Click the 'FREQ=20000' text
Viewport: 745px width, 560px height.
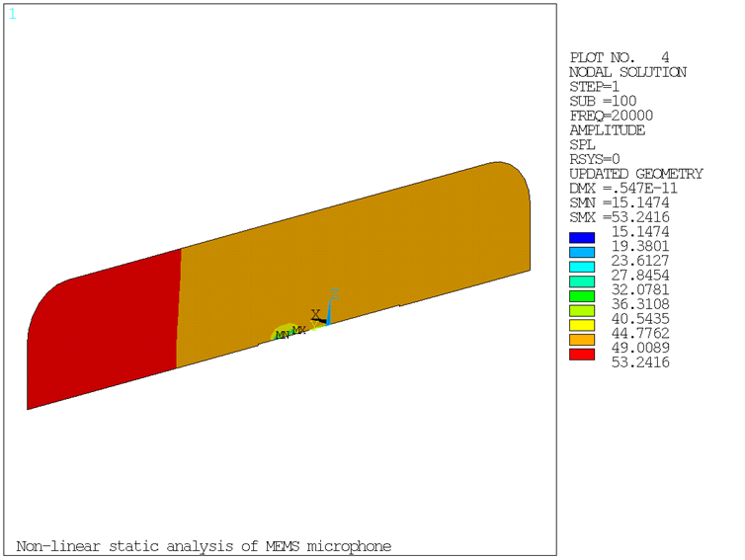coord(611,116)
